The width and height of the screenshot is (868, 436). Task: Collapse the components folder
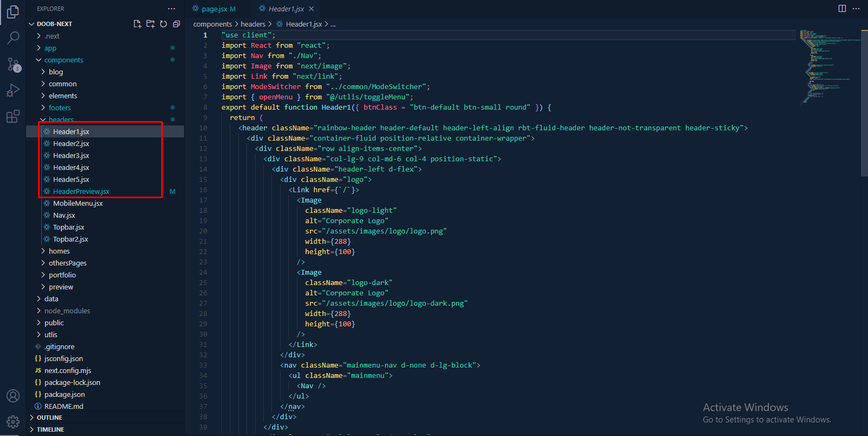(x=105, y=60)
